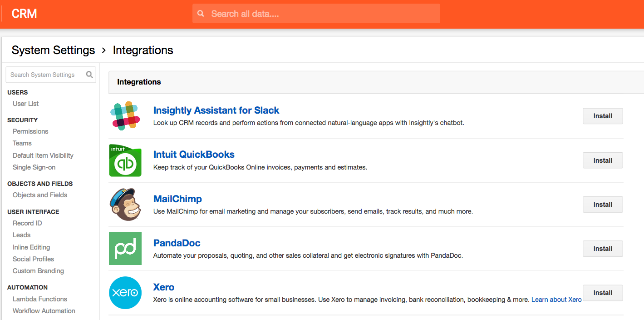
Task: Click the Intuit QuickBooks logo icon
Action: (125, 160)
